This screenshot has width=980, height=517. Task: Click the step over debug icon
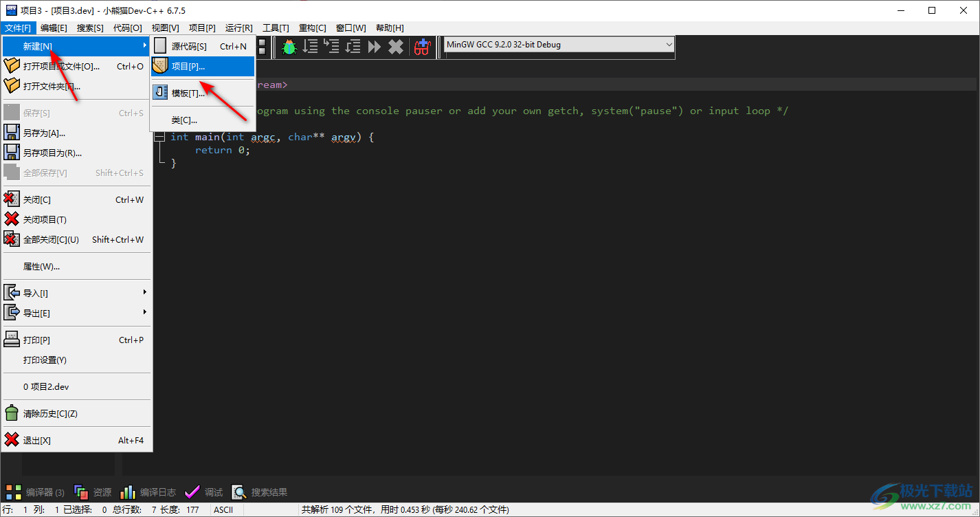point(311,47)
